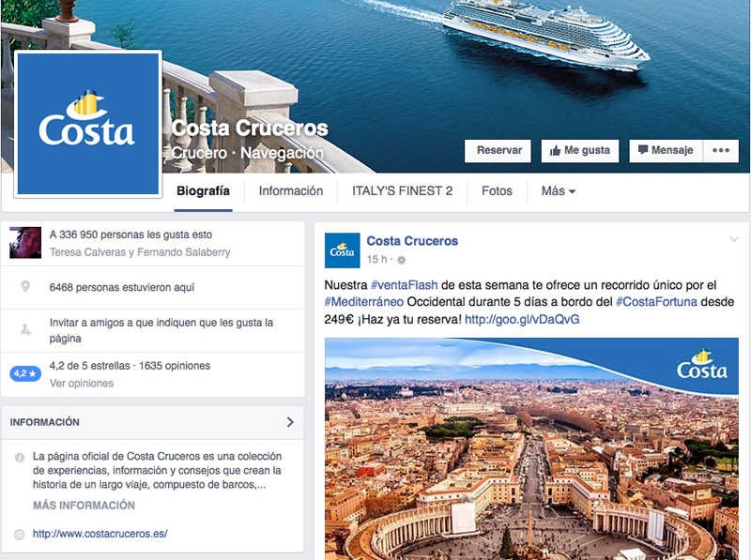Click the thumbs-up icon on Me gusta
Screen dimensions: 751x560
coord(555,151)
